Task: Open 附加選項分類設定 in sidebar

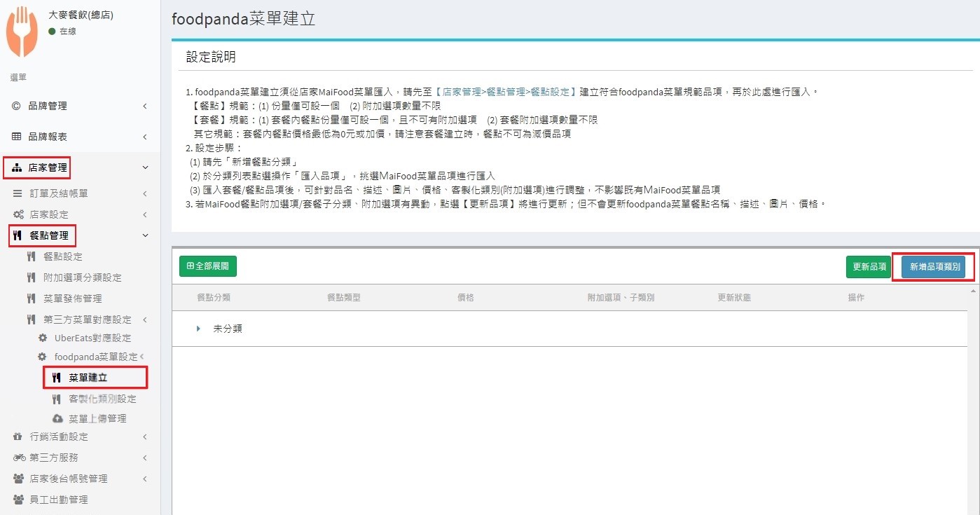Action: [82, 277]
